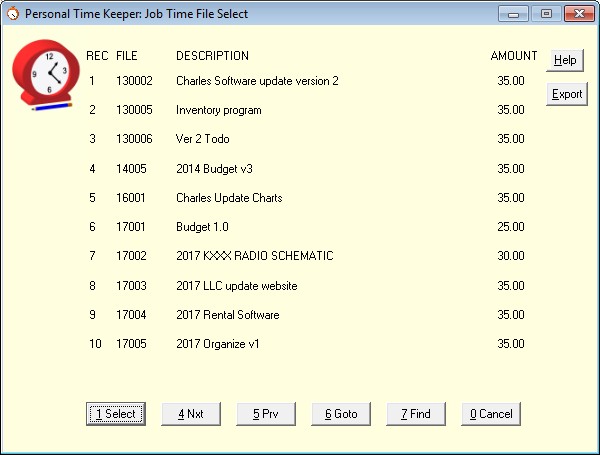The width and height of the screenshot is (600, 455).
Task: Select Charles Software update version 2 record
Action: (x=257, y=81)
